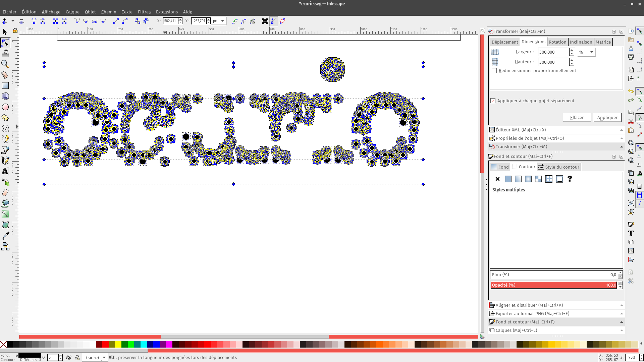The width and height of the screenshot is (644, 362).
Task: Click the unknown paint question mark icon
Action: (x=570, y=179)
